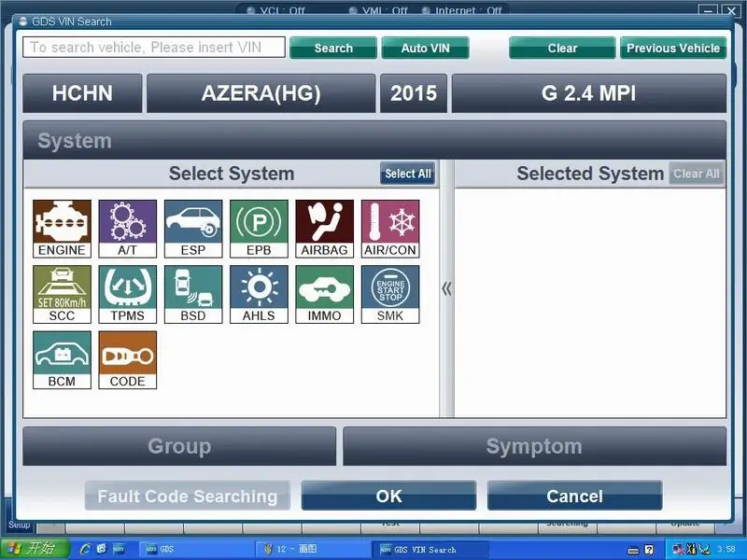Choose the AIR/CON system icon
The height and width of the screenshot is (560, 747).
[390, 229]
